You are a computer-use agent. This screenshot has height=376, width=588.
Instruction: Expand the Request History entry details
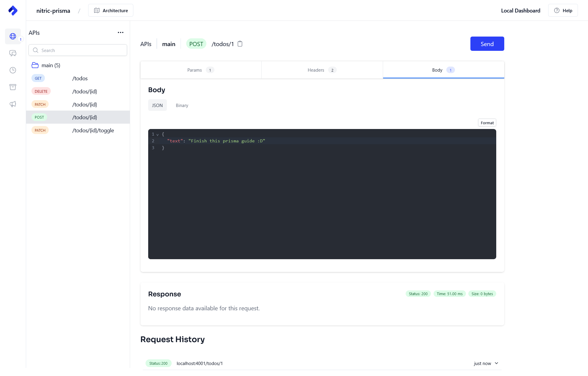point(496,363)
